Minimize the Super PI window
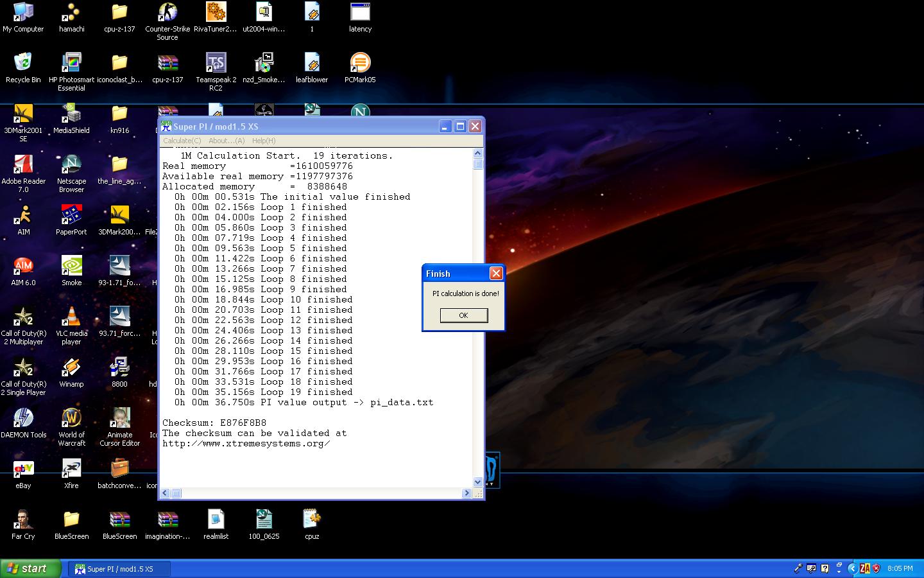Image resolution: width=924 pixels, height=578 pixels. pos(445,127)
